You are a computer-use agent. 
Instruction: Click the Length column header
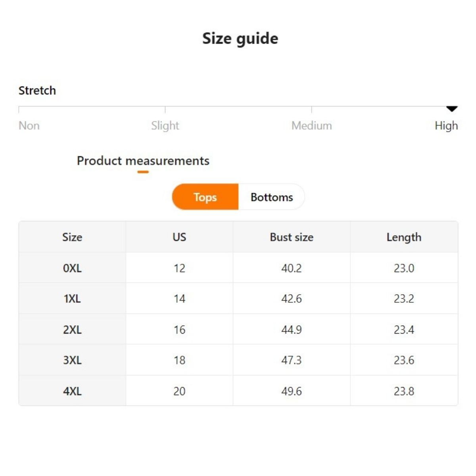click(x=404, y=237)
